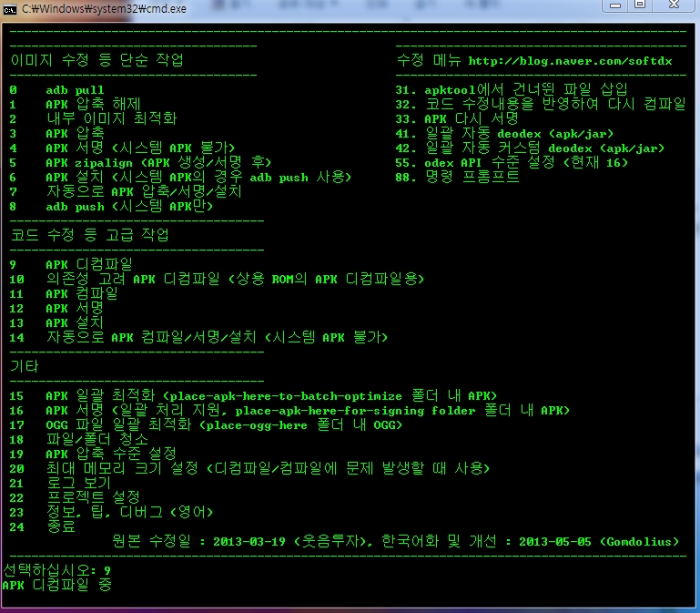Click option 15 APK 일괄 최적화
The height and width of the screenshot is (613, 700).
coord(270,395)
